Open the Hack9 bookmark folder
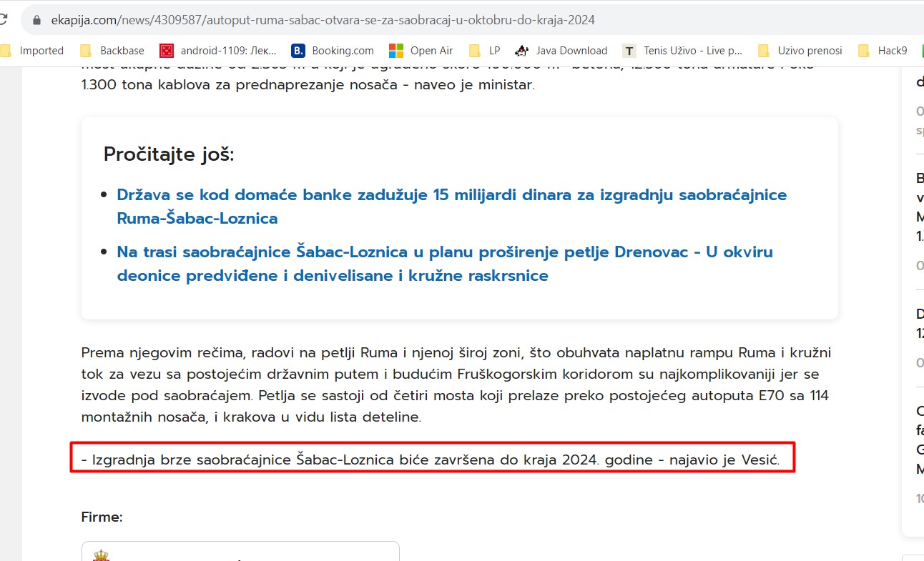 (883, 51)
